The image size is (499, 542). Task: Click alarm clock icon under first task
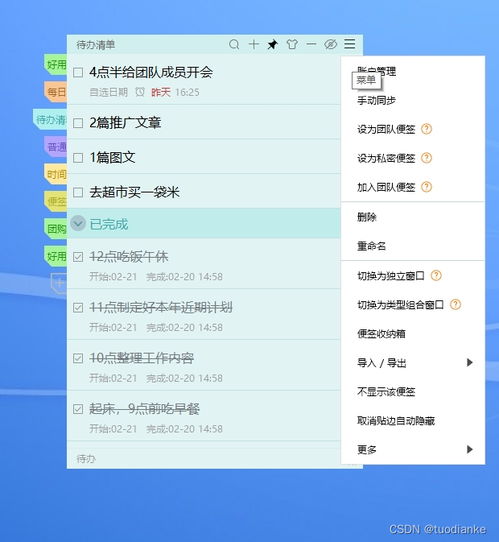coord(140,92)
